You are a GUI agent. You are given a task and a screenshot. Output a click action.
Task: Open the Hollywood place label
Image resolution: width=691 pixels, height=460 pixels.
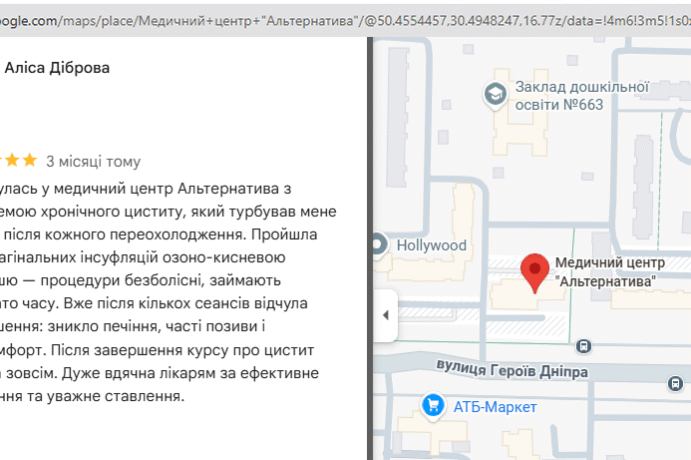pyautogui.click(x=431, y=245)
